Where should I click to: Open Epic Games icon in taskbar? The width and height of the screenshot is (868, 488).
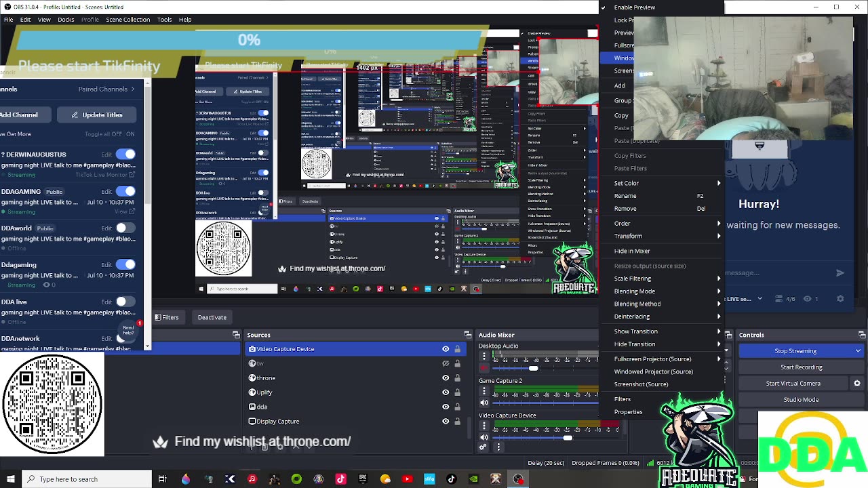363,479
